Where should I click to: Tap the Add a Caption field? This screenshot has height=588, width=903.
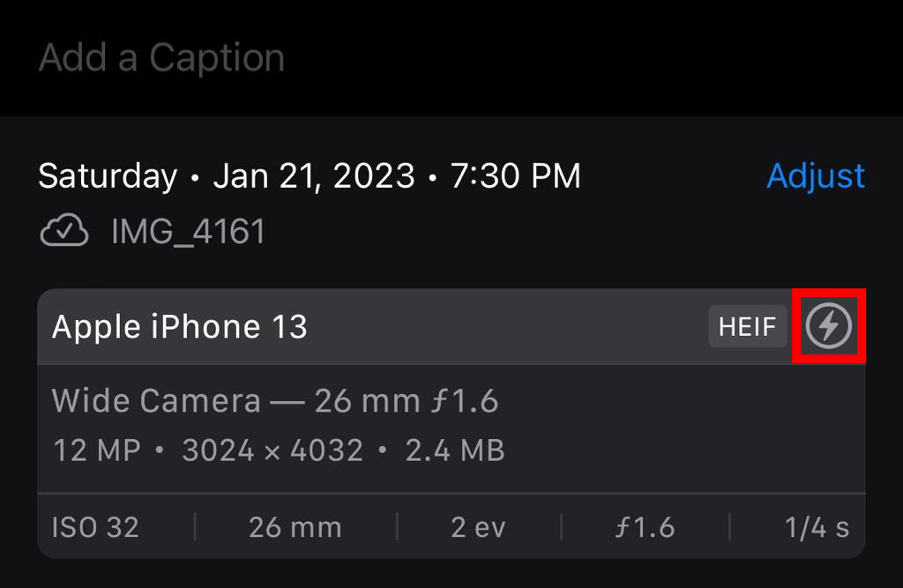coord(162,58)
